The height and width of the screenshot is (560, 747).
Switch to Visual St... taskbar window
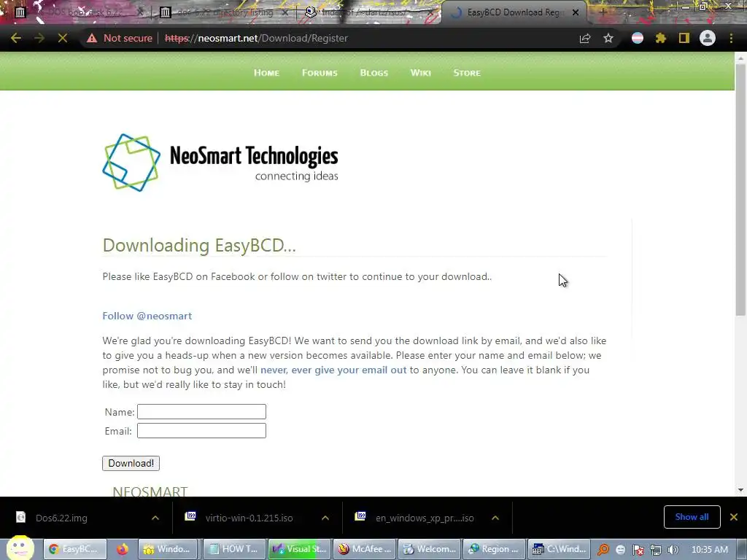click(x=298, y=549)
